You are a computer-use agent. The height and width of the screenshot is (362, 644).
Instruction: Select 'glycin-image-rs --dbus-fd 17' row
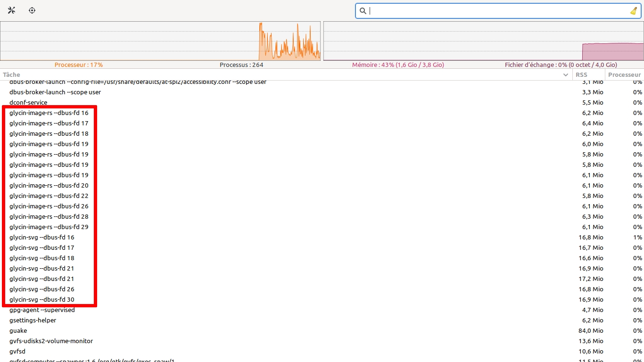click(x=322, y=123)
